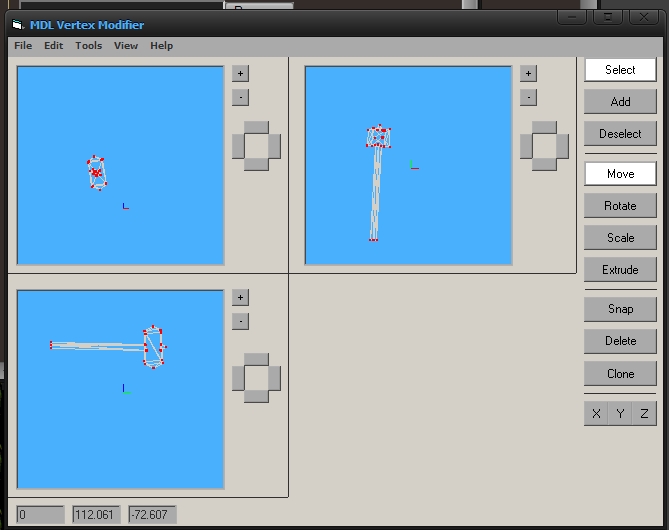Viewport: 669px width, 530px height.
Task: Click the Delete button
Action: tap(620, 341)
